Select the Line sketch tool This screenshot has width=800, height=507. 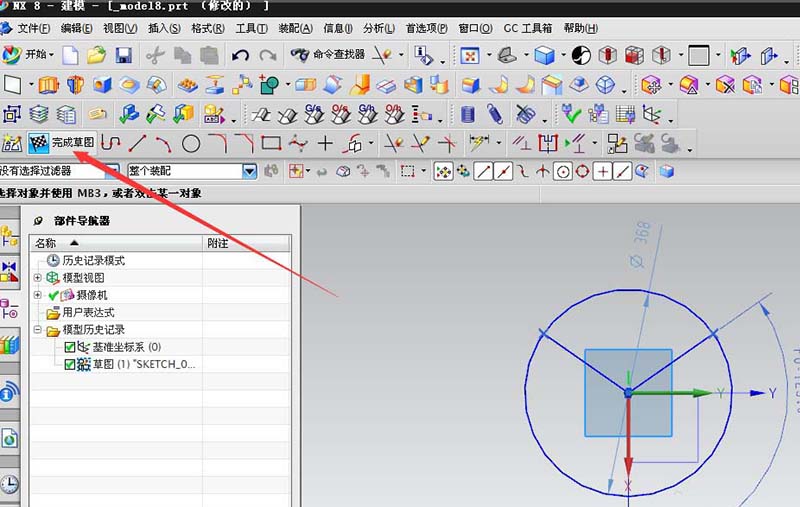137,144
